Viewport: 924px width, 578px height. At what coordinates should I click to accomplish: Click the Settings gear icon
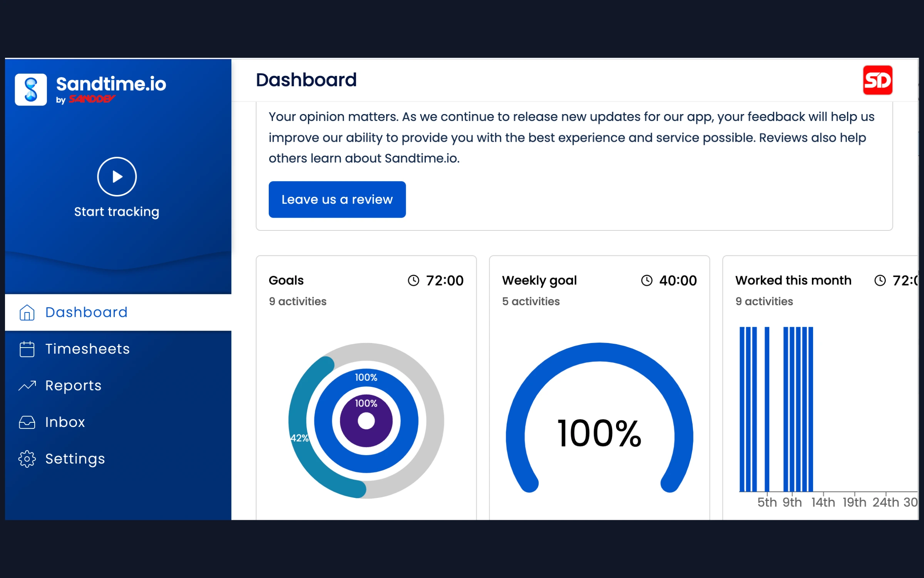coord(27,459)
